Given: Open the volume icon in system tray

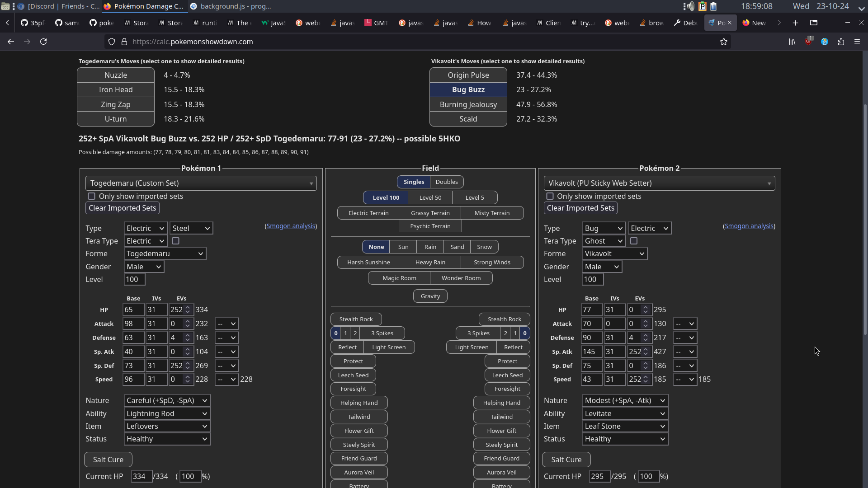Looking at the screenshot, I should (689, 6).
